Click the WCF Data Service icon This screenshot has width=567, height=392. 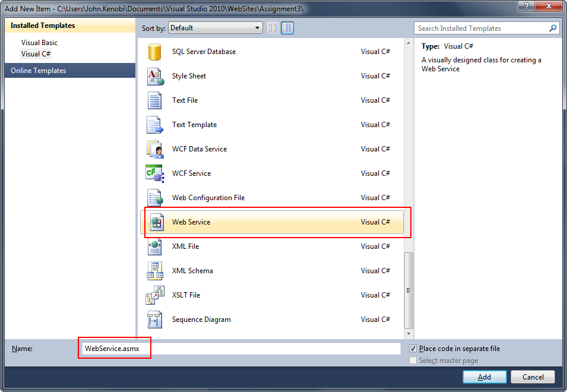[x=155, y=149]
